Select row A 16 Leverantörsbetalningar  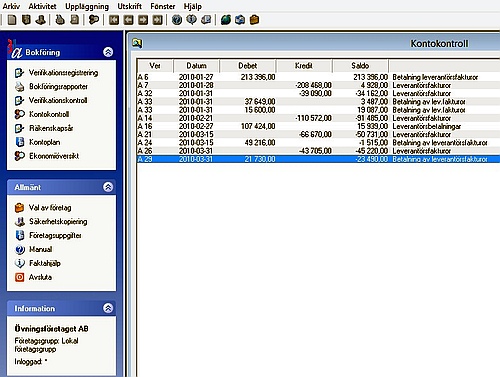318,126
